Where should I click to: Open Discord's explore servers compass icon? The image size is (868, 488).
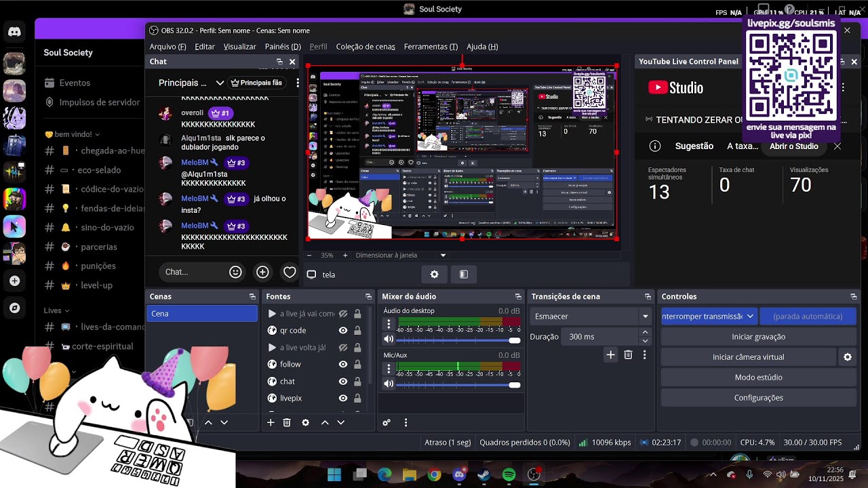(x=14, y=308)
